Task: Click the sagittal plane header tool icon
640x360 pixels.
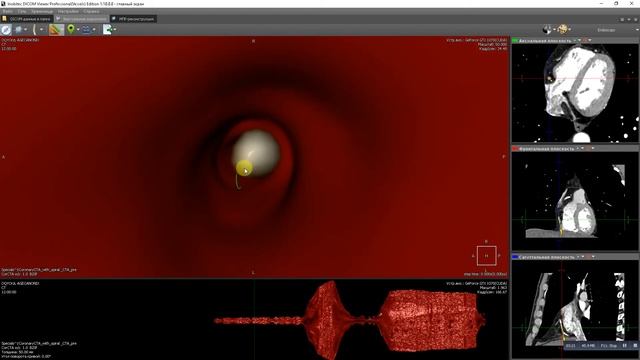Action: click(588, 256)
